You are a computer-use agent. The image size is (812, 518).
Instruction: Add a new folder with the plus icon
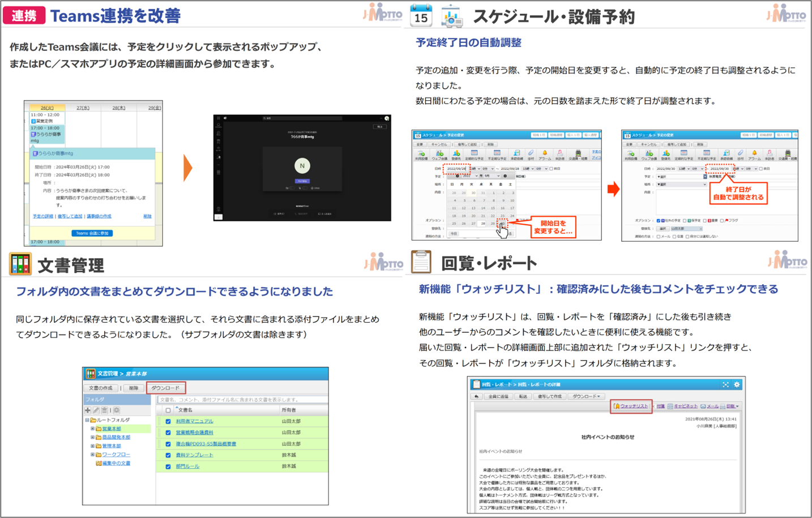[87, 410]
